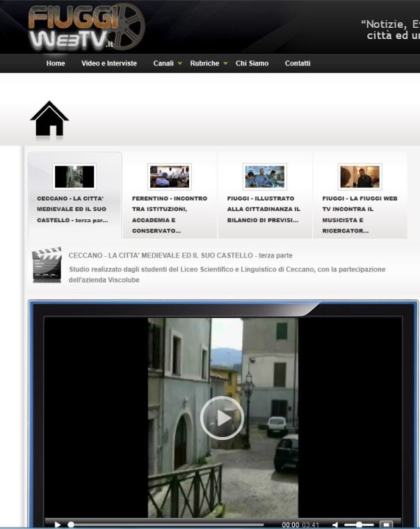Select the Ferentino Incontro video thumbnail

pos(170,177)
